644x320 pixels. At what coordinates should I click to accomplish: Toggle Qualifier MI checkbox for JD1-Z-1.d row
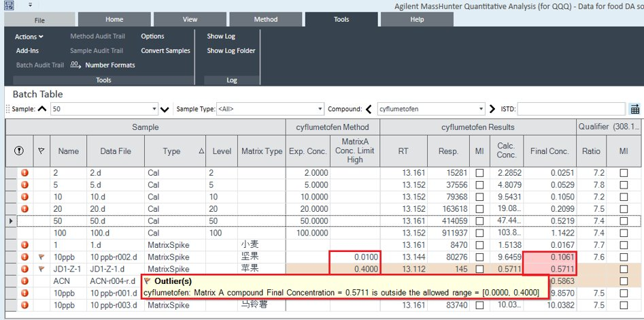point(624,269)
